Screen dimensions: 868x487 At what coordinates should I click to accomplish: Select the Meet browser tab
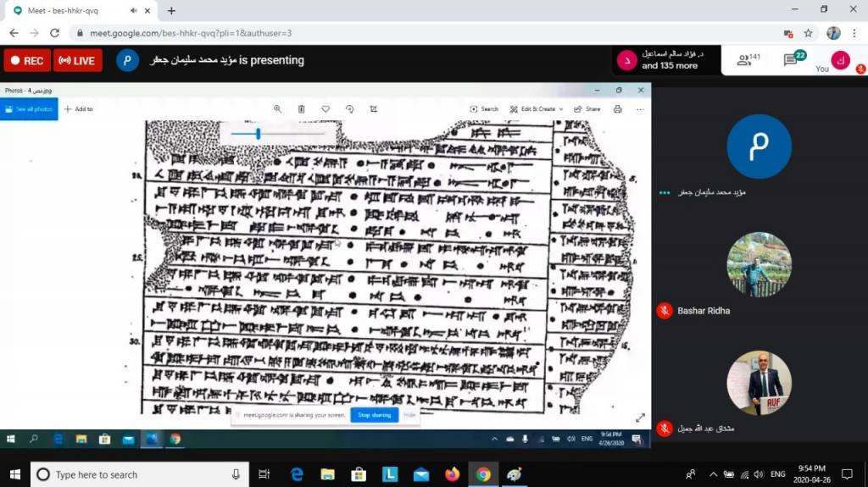(x=76, y=10)
